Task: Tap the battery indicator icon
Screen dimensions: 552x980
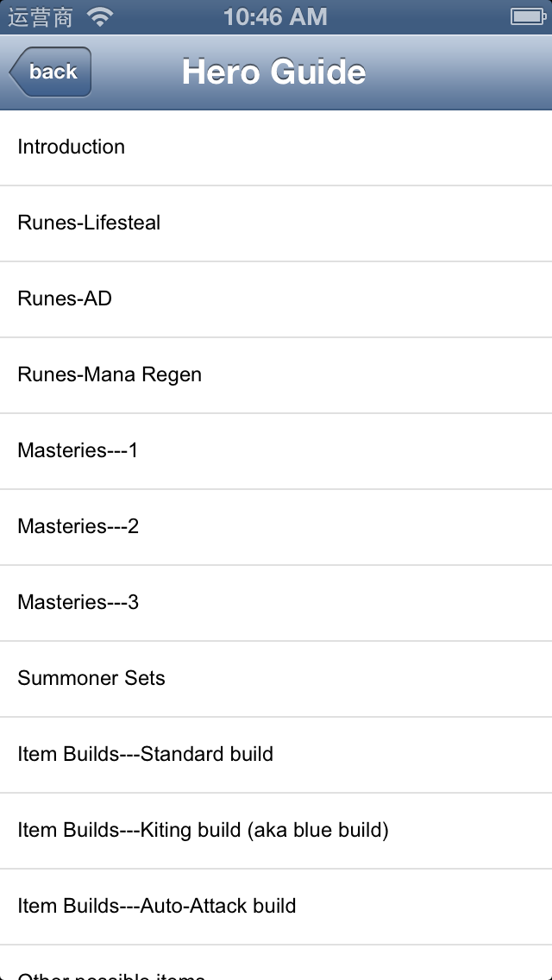Action: [x=528, y=17]
